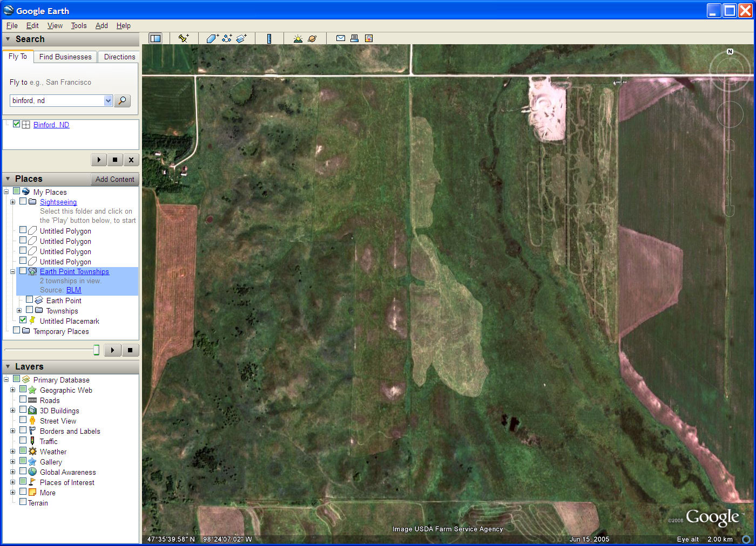Click the move joystick navigation control

point(730,114)
